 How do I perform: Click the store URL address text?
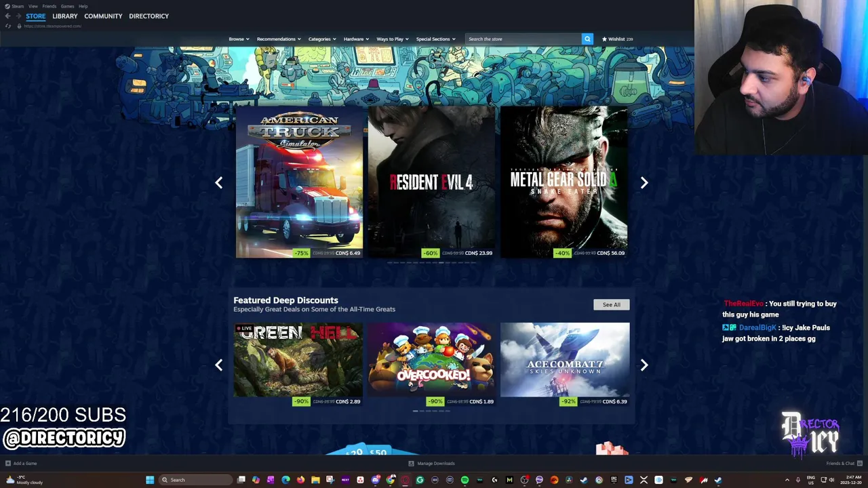click(x=53, y=26)
